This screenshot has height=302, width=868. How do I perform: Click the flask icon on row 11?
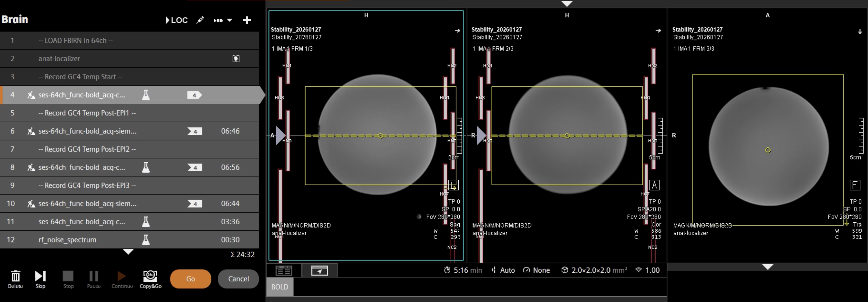point(146,221)
